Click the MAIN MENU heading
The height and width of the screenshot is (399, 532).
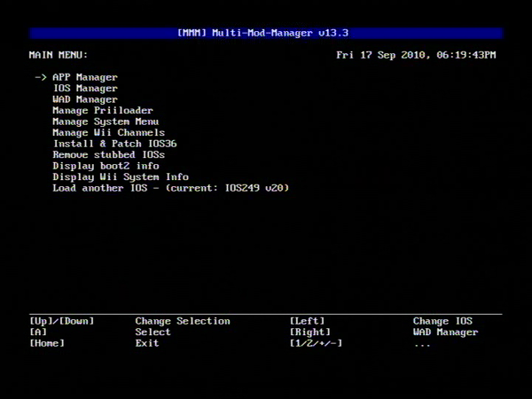coord(59,55)
